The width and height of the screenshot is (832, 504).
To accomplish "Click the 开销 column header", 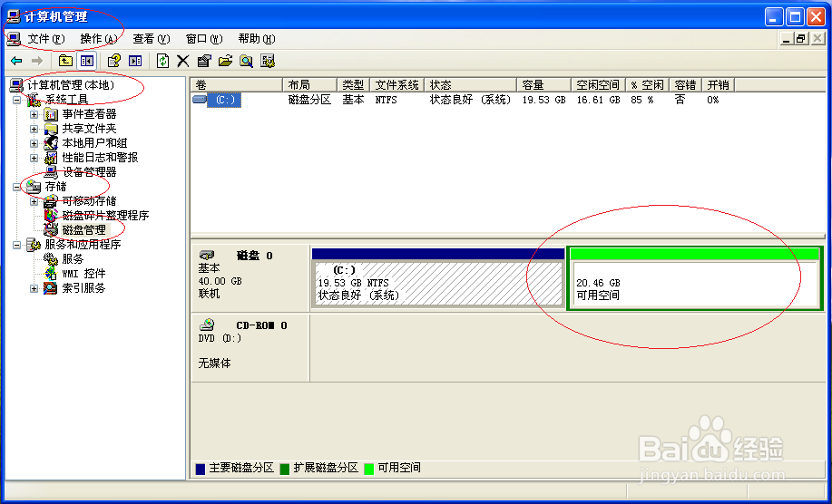I will (x=719, y=85).
